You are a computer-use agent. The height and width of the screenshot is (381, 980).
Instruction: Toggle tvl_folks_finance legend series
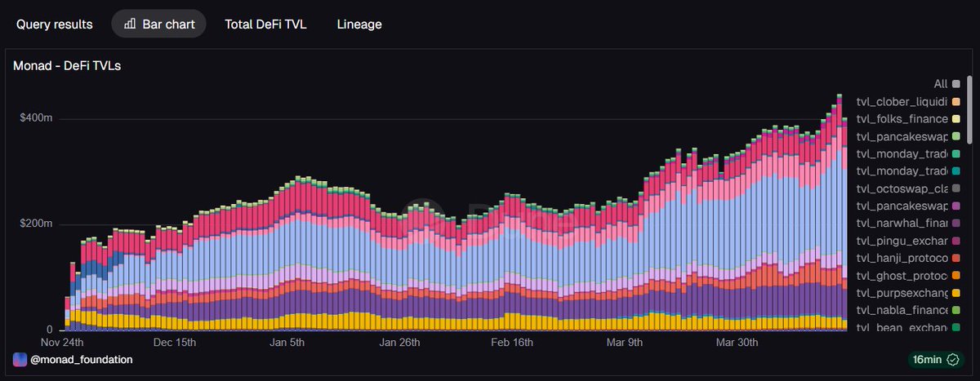908,119
